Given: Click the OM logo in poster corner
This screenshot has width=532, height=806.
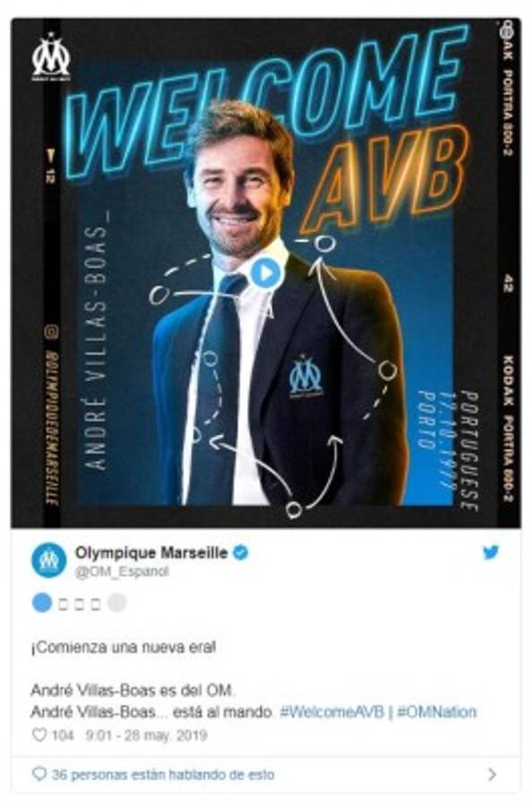Looking at the screenshot, I should [x=51, y=56].
